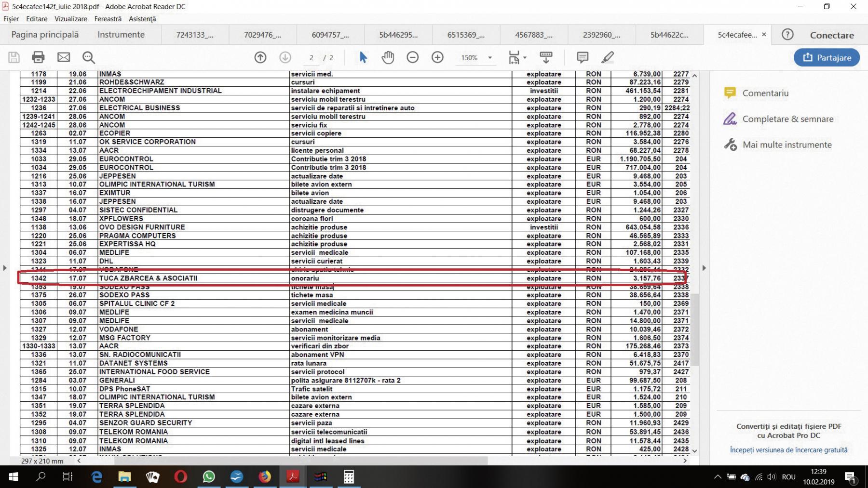Open the Fișier menu
Image resolution: width=868 pixels, height=488 pixels.
point(11,19)
